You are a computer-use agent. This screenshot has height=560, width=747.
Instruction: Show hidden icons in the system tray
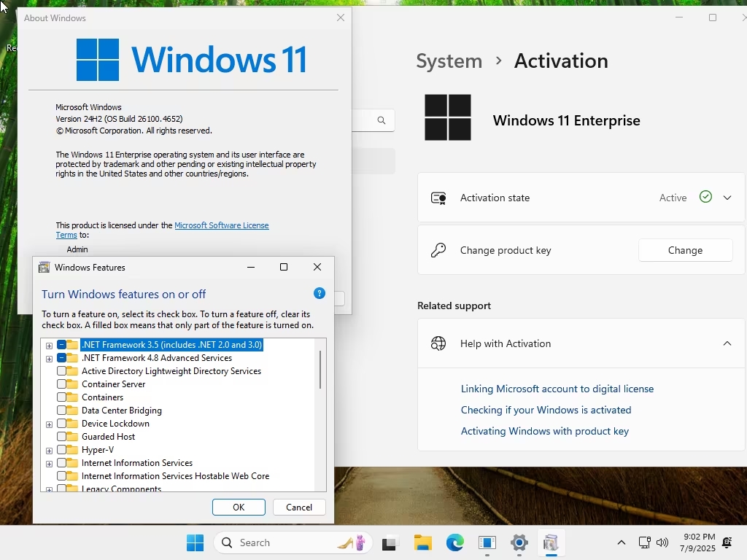point(622,542)
